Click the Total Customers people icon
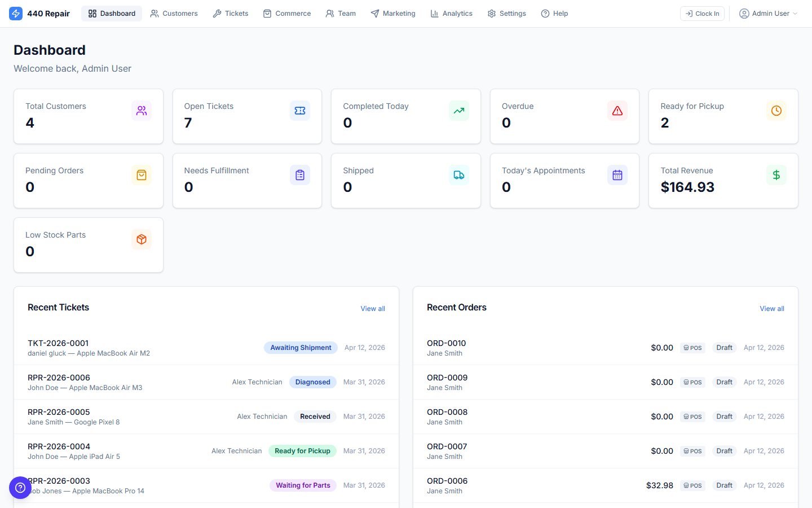Screen dimensions: 812x508 [x=142, y=111]
